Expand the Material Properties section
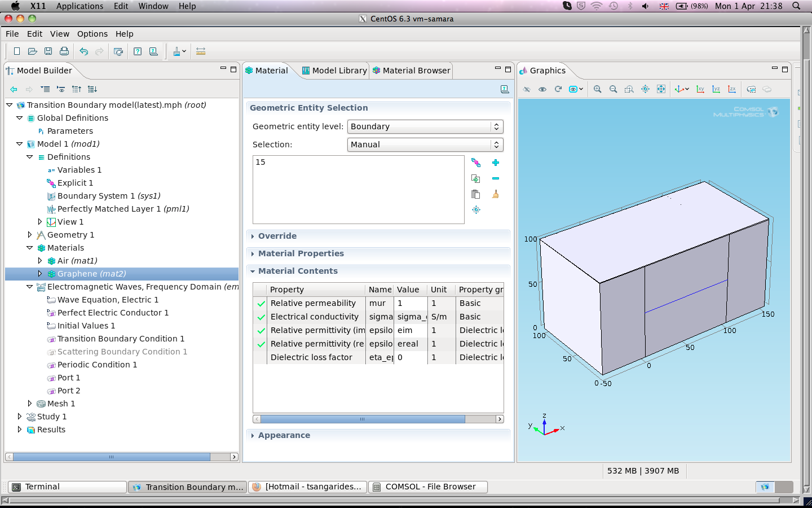Image resolution: width=812 pixels, height=508 pixels. point(253,254)
